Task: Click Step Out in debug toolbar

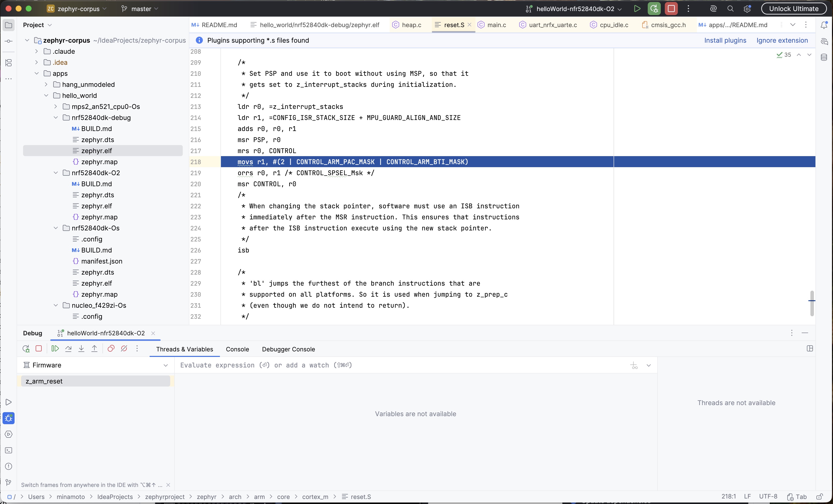Action: [94, 348]
